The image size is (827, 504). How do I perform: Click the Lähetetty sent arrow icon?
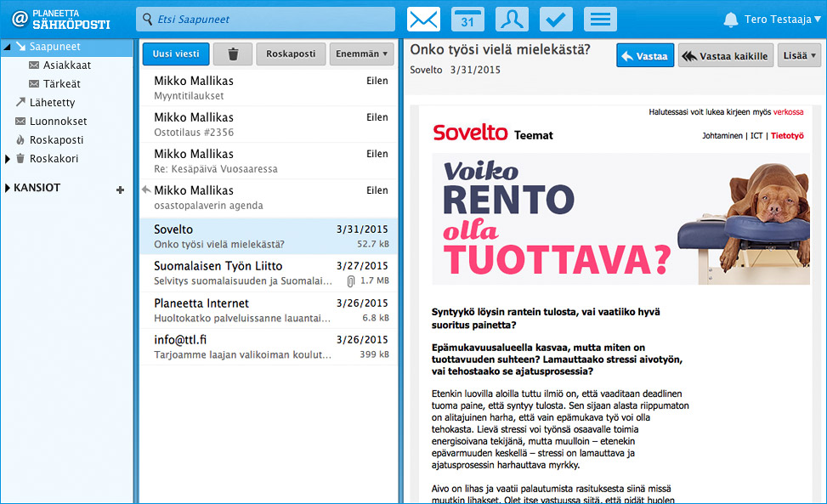point(20,101)
